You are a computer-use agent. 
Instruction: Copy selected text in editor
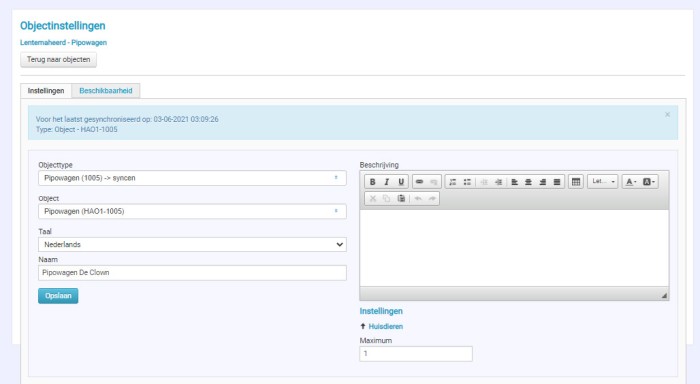click(x=387, y=198)
